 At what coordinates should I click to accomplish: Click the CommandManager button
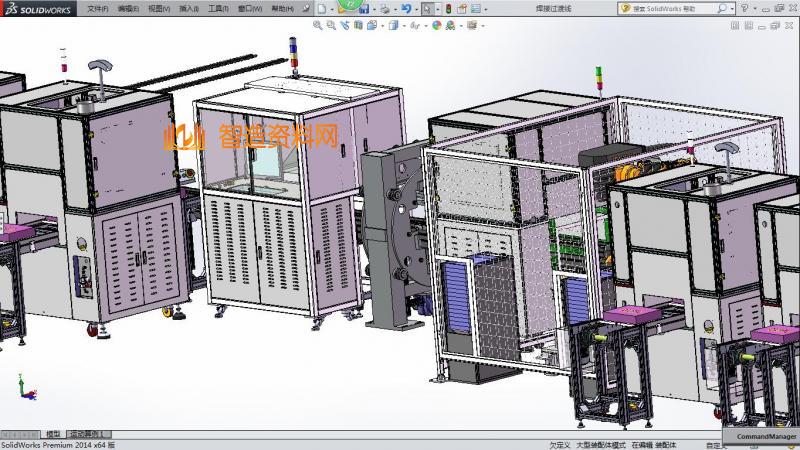767,437
